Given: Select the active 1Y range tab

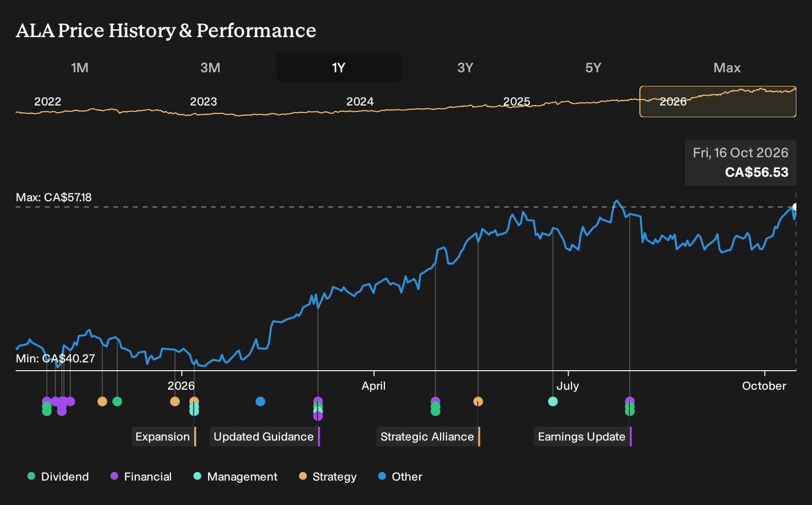Looking at the screenshot, I should point(339,67).
